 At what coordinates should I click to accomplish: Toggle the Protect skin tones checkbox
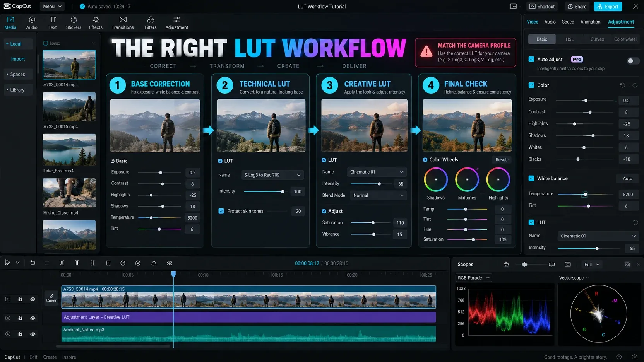[x=221, y=211]
